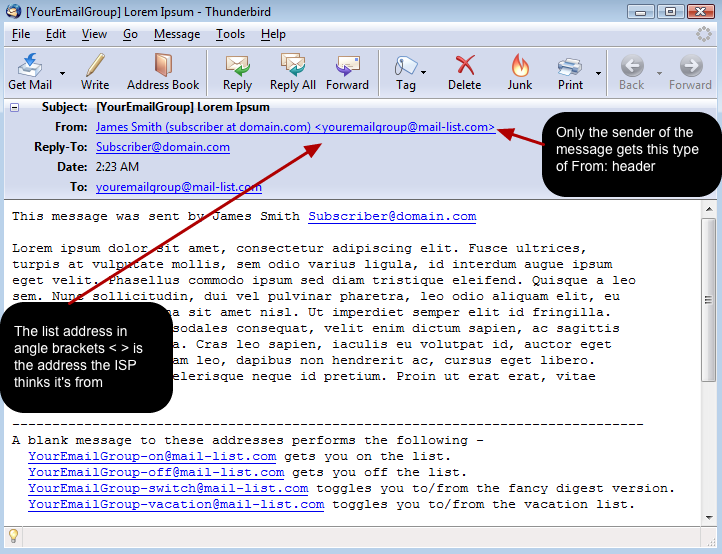This screenshot has height=554, width=722.
Task: Open the File menu
Action: pos(21,34)
